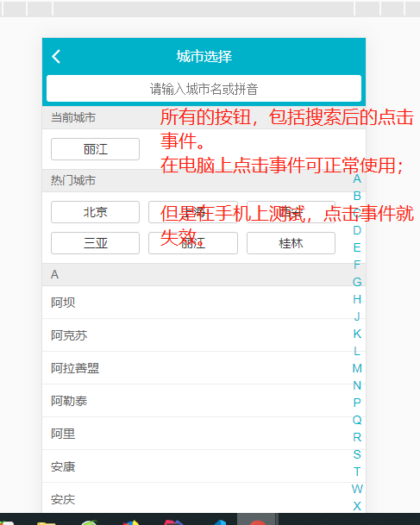
Task: Jump to index letter D
Action: (x=357, y=230)
